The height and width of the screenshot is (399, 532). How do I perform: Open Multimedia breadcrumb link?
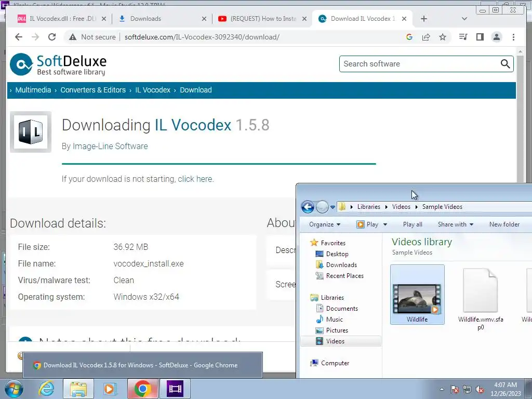click(33, 90)
